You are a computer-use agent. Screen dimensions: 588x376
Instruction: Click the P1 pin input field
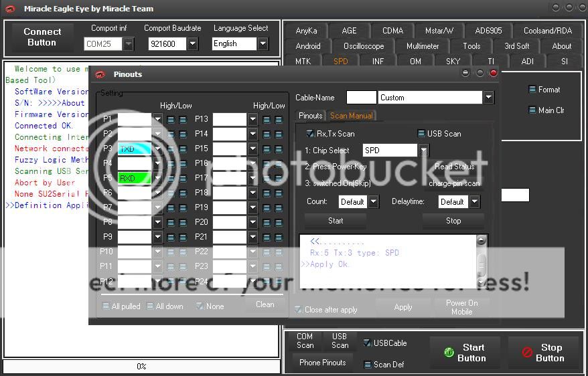[135, 120]
